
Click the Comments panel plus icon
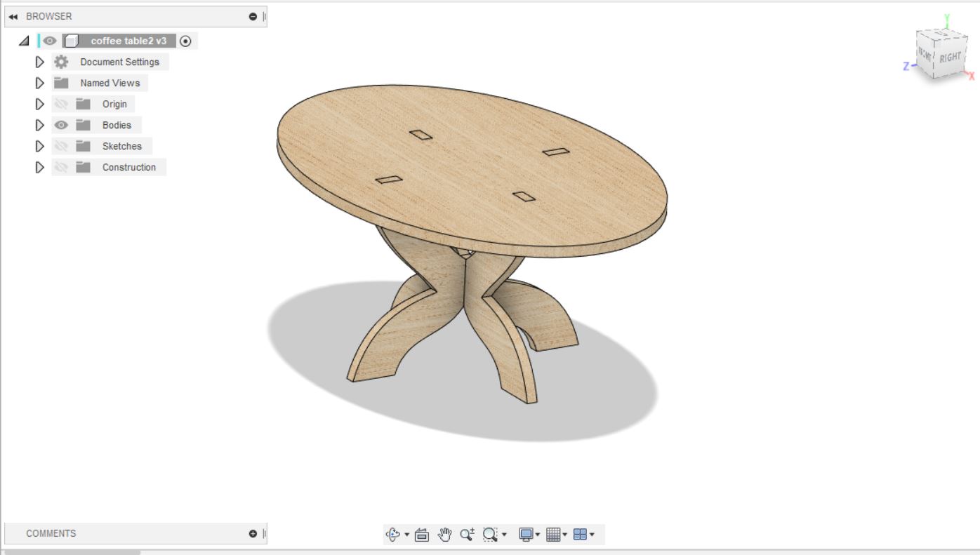(253, 533)
